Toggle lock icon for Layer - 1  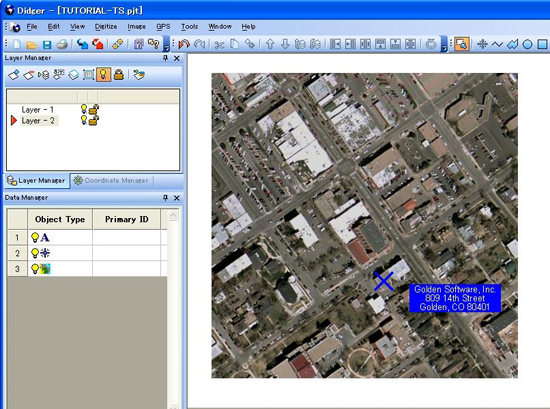tap(94, 109)
